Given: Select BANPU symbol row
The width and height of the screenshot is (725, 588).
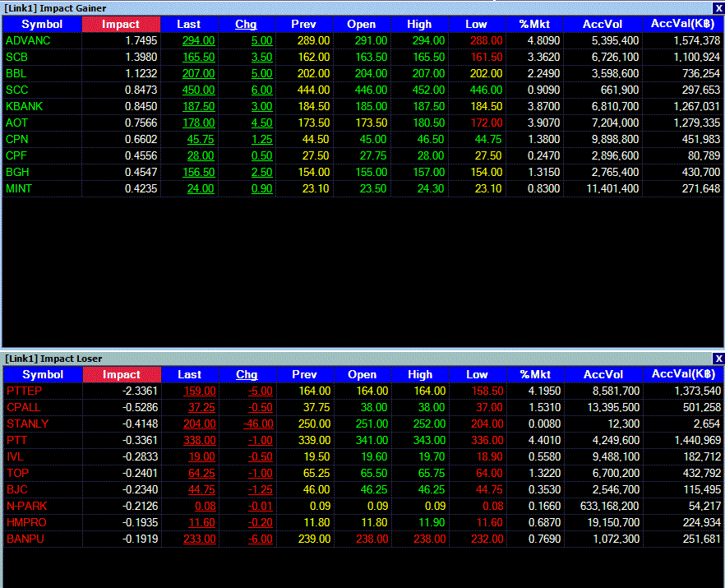Looking at the screenshot, I should click(25, 539).
